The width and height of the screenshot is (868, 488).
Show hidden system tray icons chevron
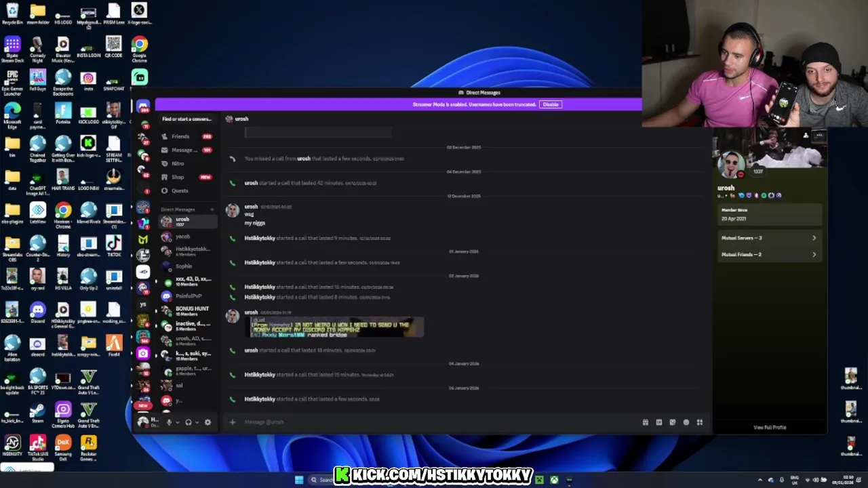click(759, 480)
